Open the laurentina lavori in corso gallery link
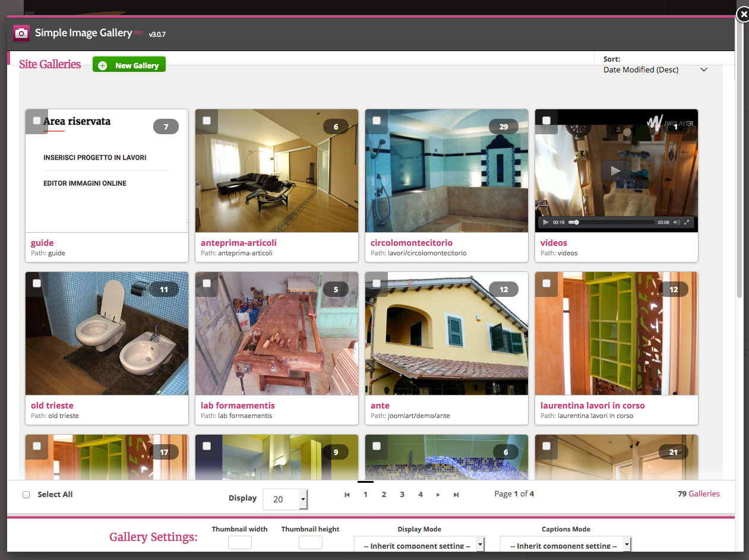 pyautogui.click(x=593, y=406)
